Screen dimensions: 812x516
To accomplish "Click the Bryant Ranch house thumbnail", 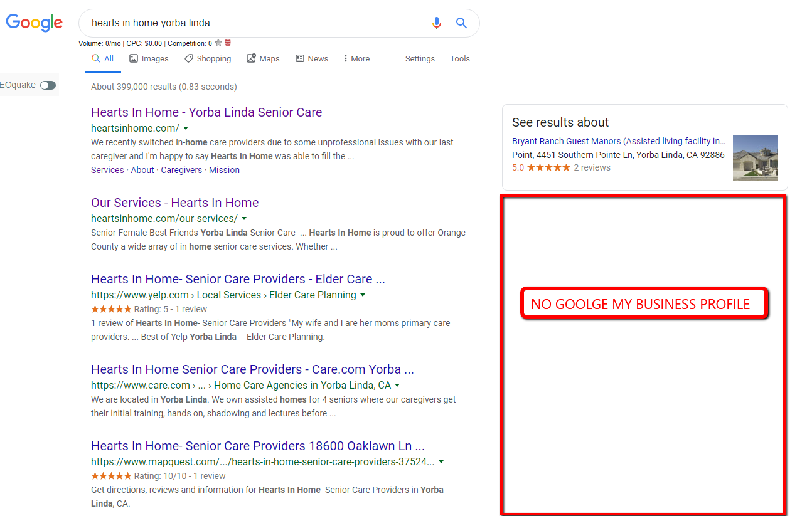I will (756, 158).
